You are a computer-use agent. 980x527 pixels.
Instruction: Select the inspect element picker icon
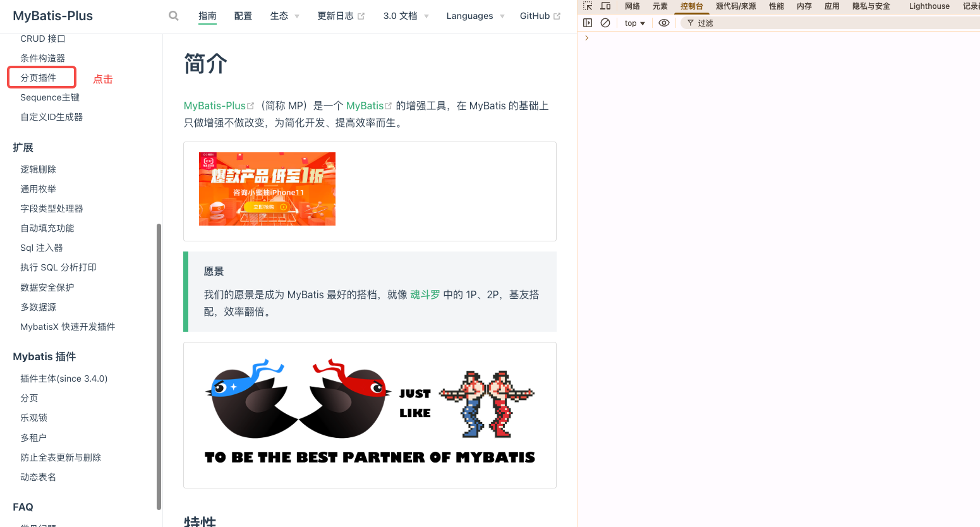[x=588, y=6]
